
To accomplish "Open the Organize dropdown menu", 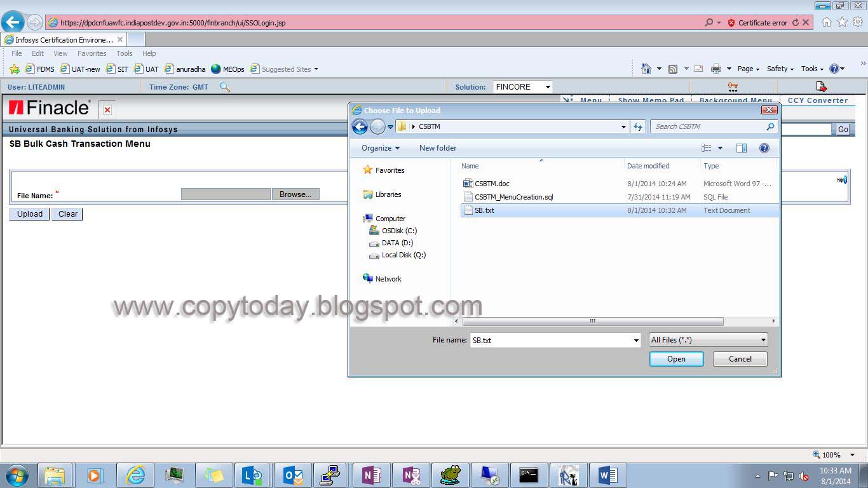I will tap(381, 148).
